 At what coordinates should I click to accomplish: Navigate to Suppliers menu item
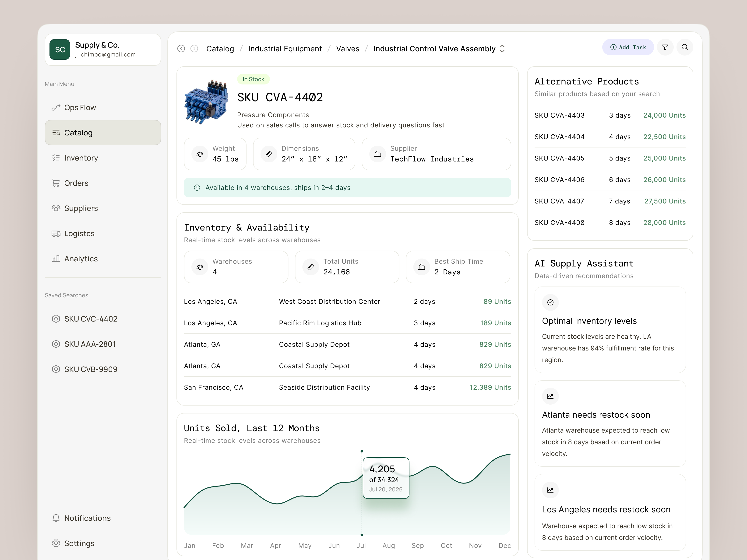[103, 208]
